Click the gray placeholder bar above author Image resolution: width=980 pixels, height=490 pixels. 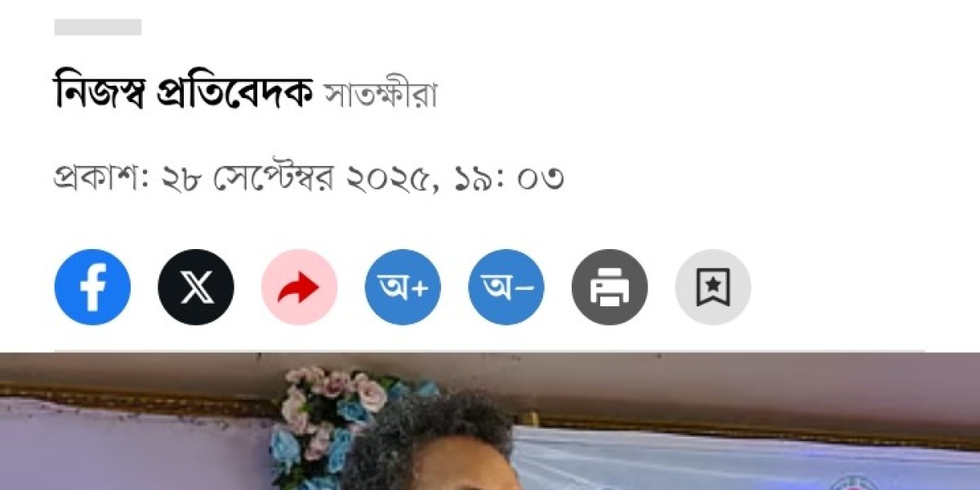coord(98,27)
